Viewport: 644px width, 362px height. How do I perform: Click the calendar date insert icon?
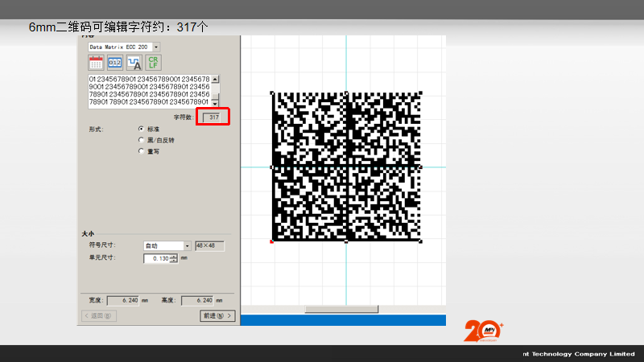[x=96, y=64]
